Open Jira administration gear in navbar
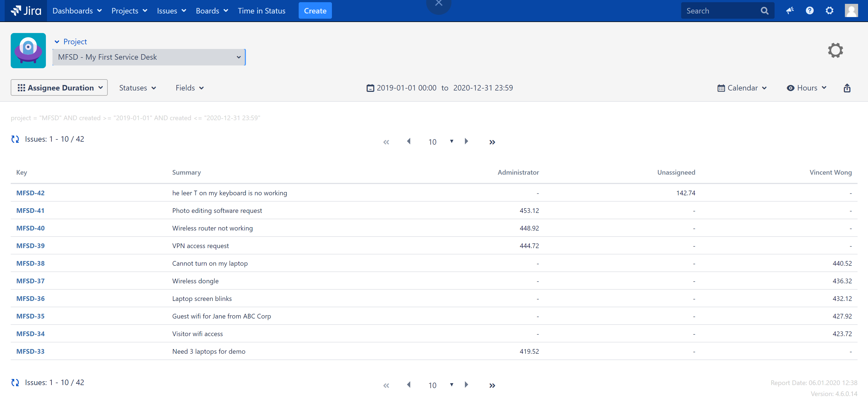The height and width of the screenshot is (409, 868). click(x=829, y=11)
